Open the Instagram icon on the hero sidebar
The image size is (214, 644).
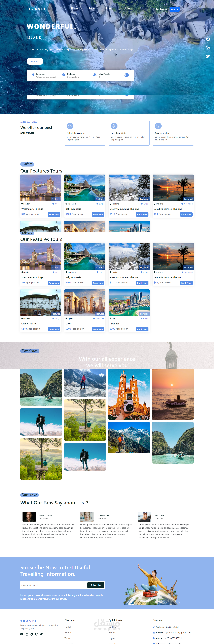coord(208,48)
